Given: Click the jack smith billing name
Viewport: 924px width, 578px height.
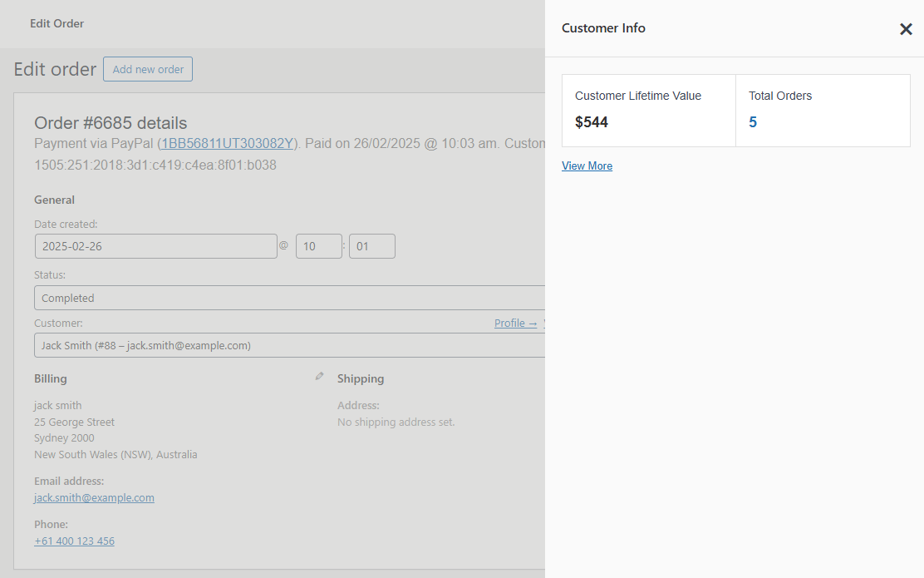Looking at the screenshot, I should coord(58,405).
